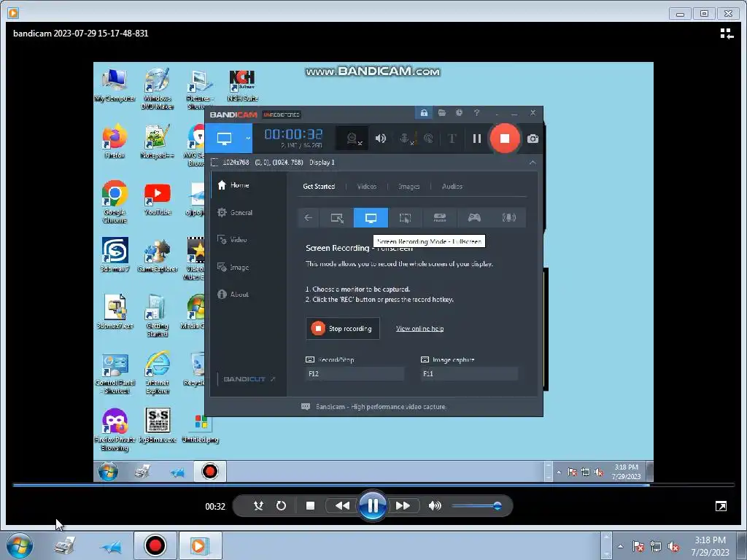Pause the Bandicam recording in the video
This screenshot has height=560, width=747.
pyautogui.click(x=477, y=139)
